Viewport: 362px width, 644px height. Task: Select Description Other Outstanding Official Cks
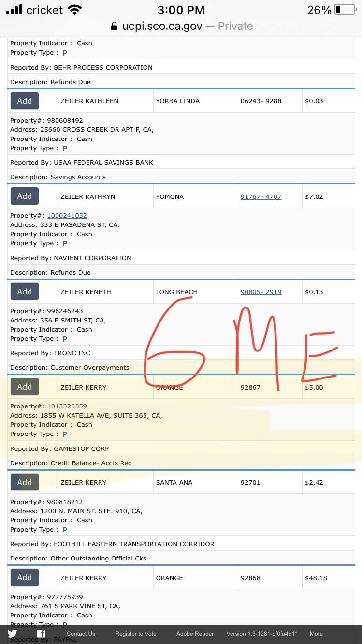tap(181, 558)
